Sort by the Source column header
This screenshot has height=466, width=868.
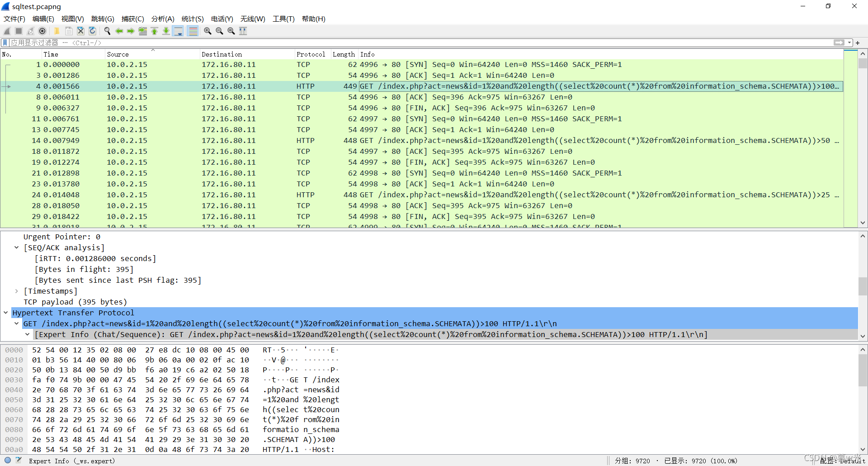pos(152,54)
